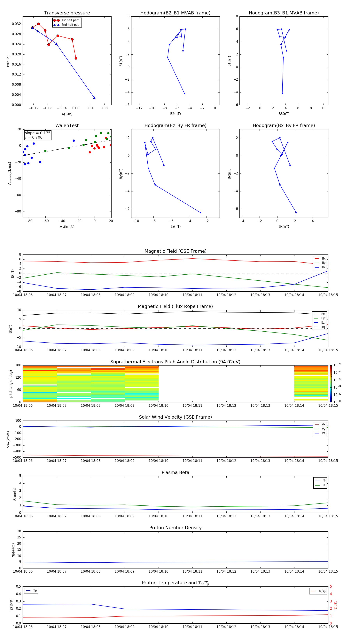Click the 'Transverse pressure' plot title

tap(67, 13)
